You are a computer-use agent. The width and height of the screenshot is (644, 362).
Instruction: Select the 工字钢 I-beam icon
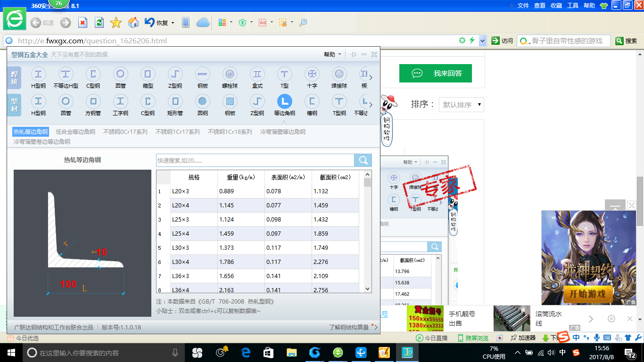pos(120,101)
